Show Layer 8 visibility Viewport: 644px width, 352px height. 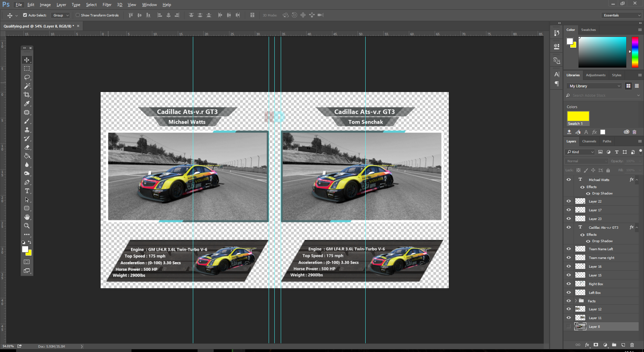point(569,326)
